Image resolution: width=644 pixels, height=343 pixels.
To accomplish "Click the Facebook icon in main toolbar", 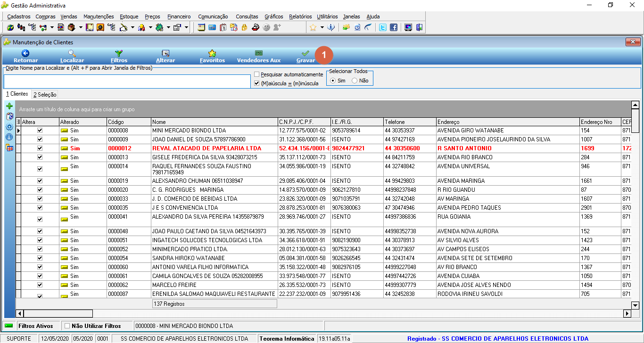I will click(x=393, y=27).
